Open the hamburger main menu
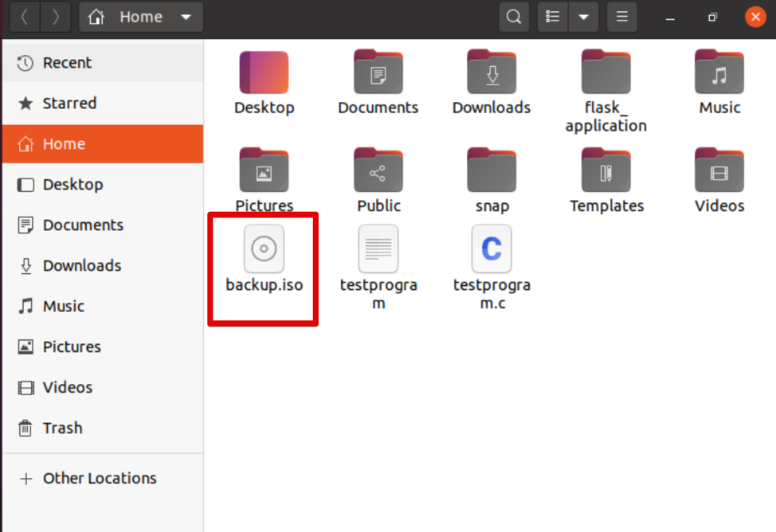The height and width of the screenshot is (532, 776). point(622,17)
